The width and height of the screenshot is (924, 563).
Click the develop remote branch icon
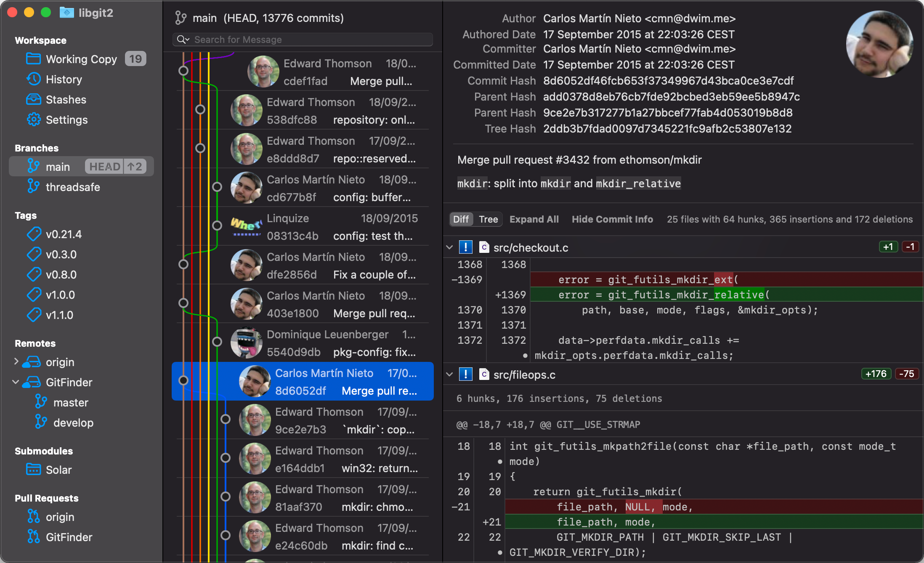(41, 422)
